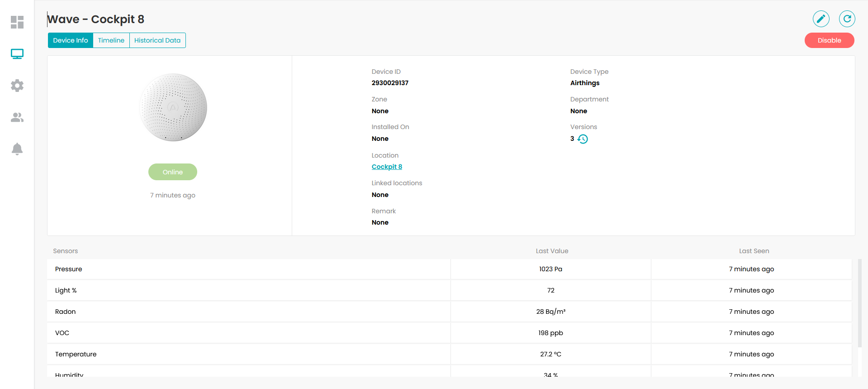Viewport: 868px width, 389px height.
Task: Click the refresh icon
Action: pyautogui.click(x=847, y=19)
